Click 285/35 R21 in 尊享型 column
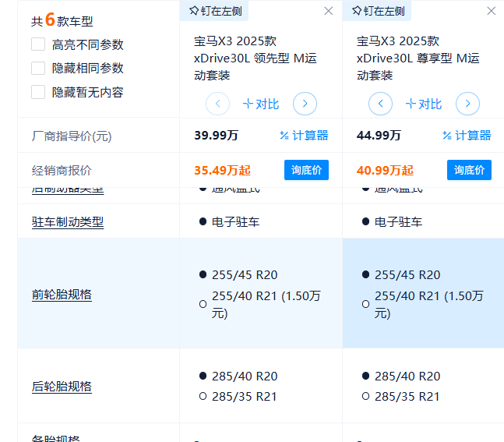The image size is (504, 442). click(x=401, y=396)
